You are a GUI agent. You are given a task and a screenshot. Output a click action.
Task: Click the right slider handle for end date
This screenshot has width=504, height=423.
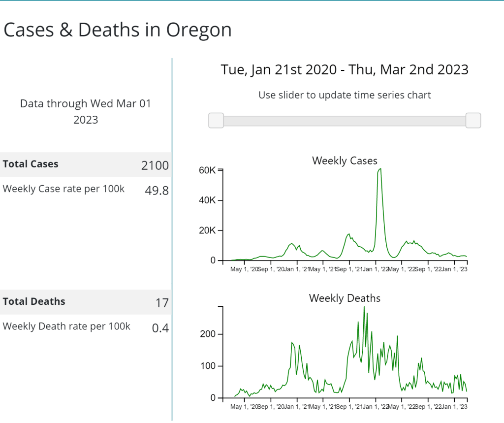pos(473,120)
